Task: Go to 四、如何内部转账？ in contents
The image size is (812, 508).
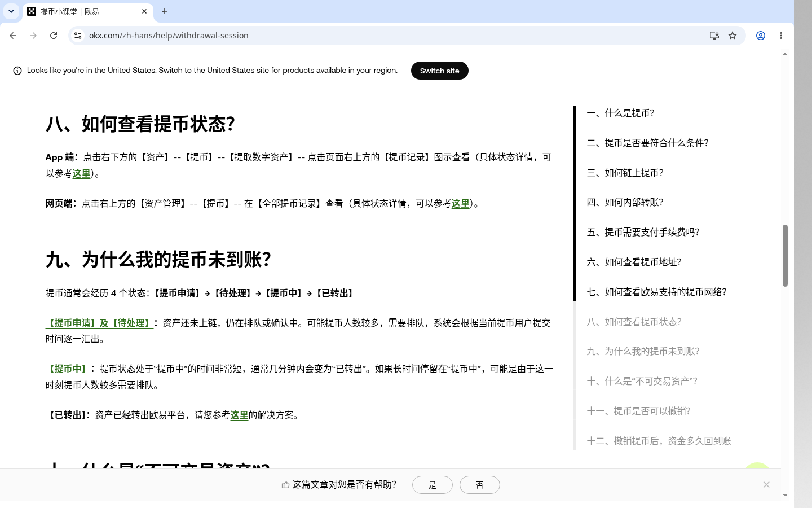Action: (x=625, y=202)
